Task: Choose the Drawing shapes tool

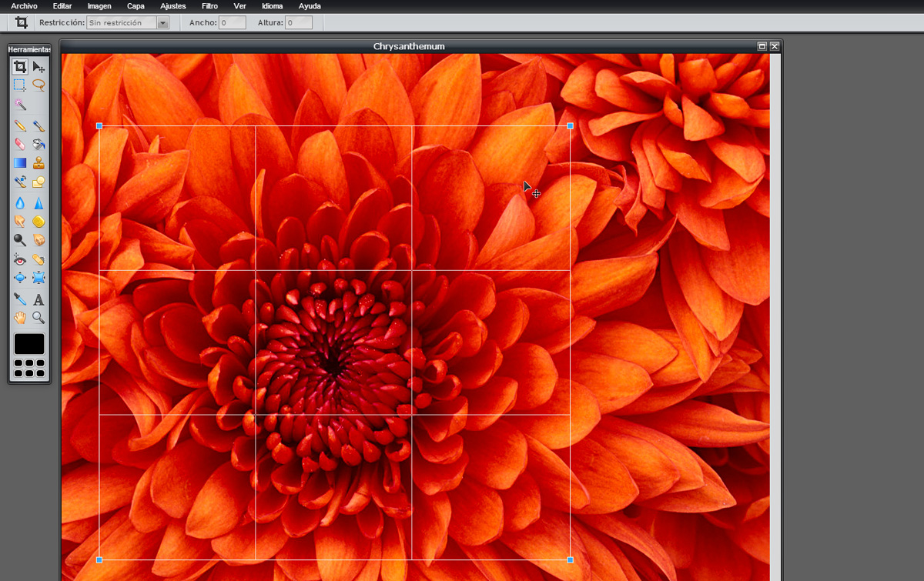Action: point(38,182)
